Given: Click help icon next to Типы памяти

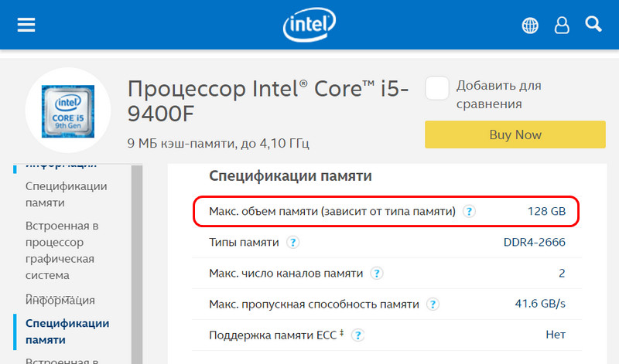Looking at the screenshot, I should click(x=292, y=242).
